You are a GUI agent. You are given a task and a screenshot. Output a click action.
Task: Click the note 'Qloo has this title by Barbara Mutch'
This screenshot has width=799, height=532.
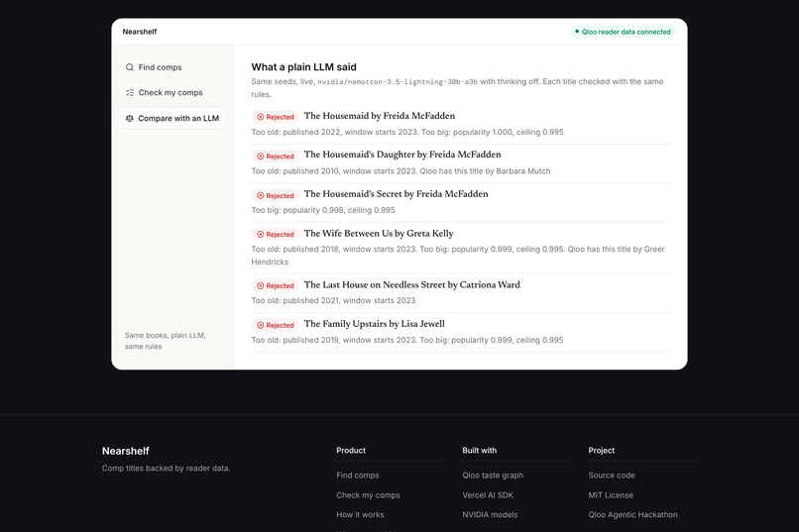(485, 171)
